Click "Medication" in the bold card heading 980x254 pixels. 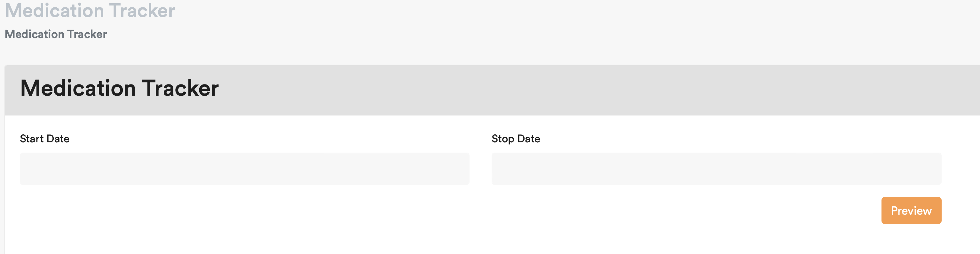78,88
